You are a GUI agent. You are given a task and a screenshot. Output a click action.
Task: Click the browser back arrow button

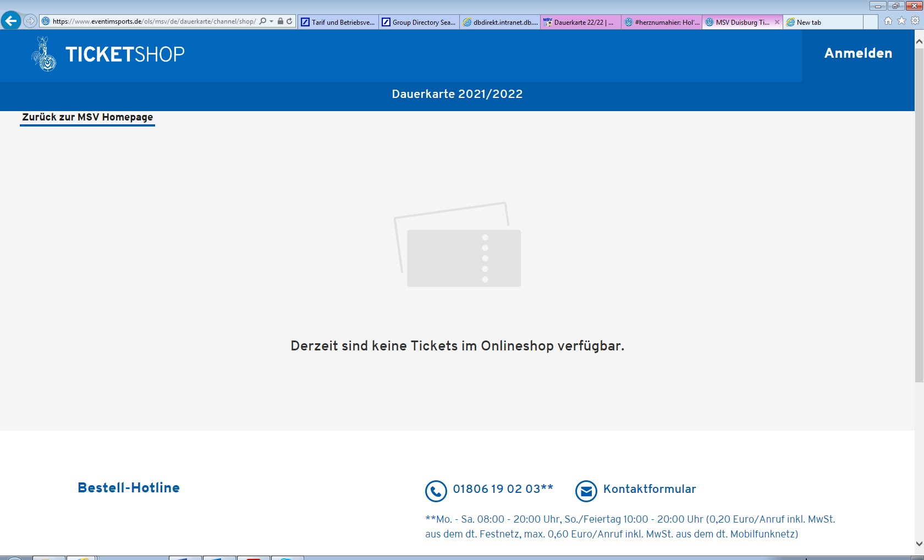(11, 21)
